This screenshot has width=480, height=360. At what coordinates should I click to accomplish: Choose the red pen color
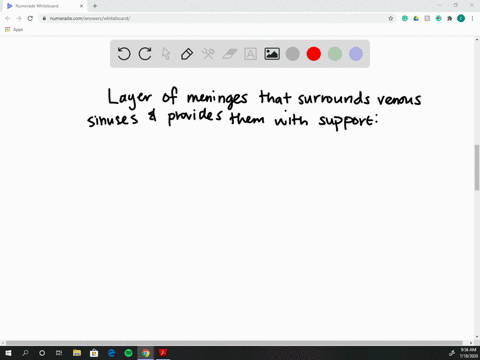click(x=314, y=54)
